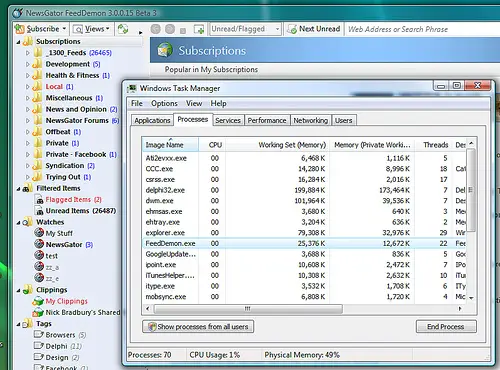This screenshot has width=500, height=370.
Task: Sort by the Threads column header
Action: 434,145
